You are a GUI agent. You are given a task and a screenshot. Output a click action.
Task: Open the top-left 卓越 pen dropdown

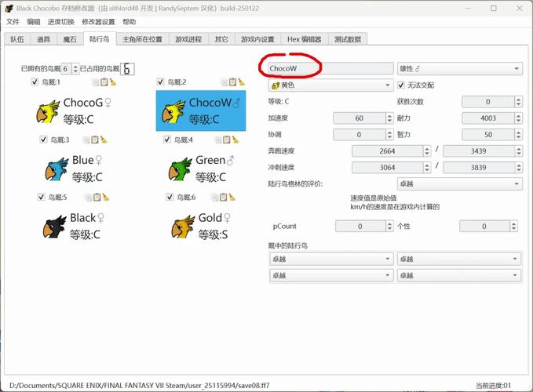pos(330,259)
